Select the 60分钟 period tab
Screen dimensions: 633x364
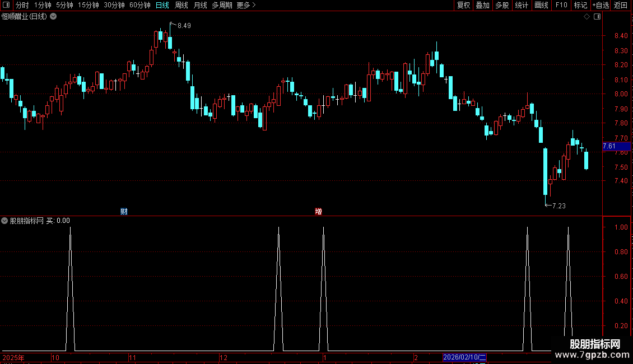point(139,5)
